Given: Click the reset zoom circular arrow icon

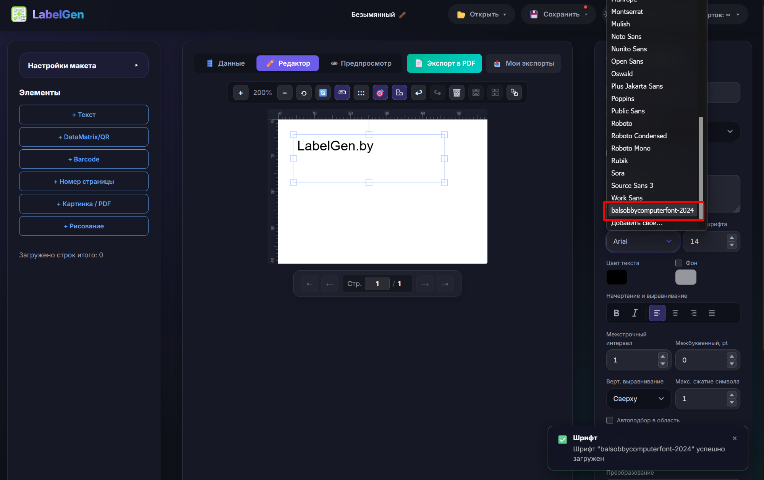Looking at the screenshot, I should [x=304, y=93].
